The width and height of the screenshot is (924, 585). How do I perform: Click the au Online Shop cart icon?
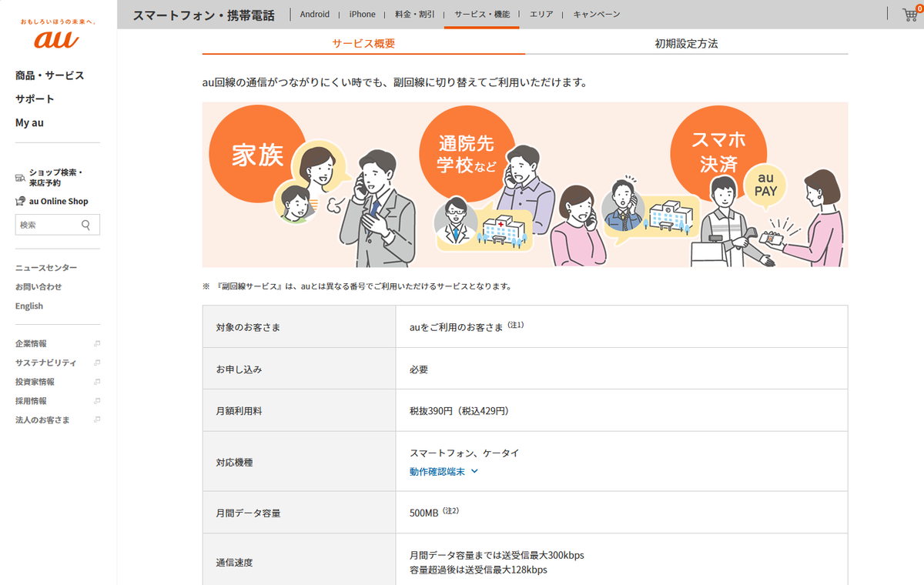click(21, 201)
